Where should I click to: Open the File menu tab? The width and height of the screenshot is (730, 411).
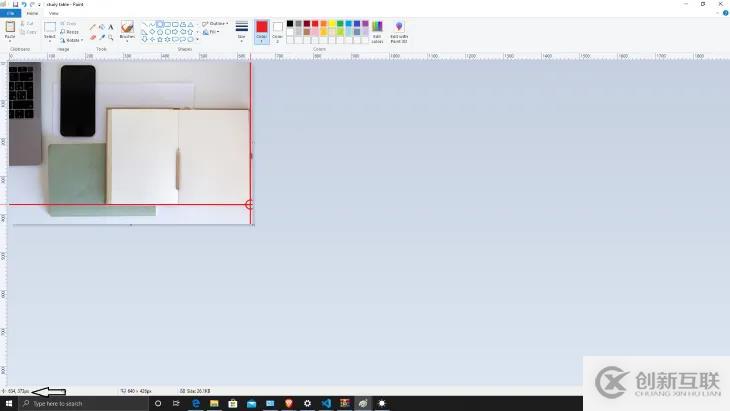click(x=10, y=13)
